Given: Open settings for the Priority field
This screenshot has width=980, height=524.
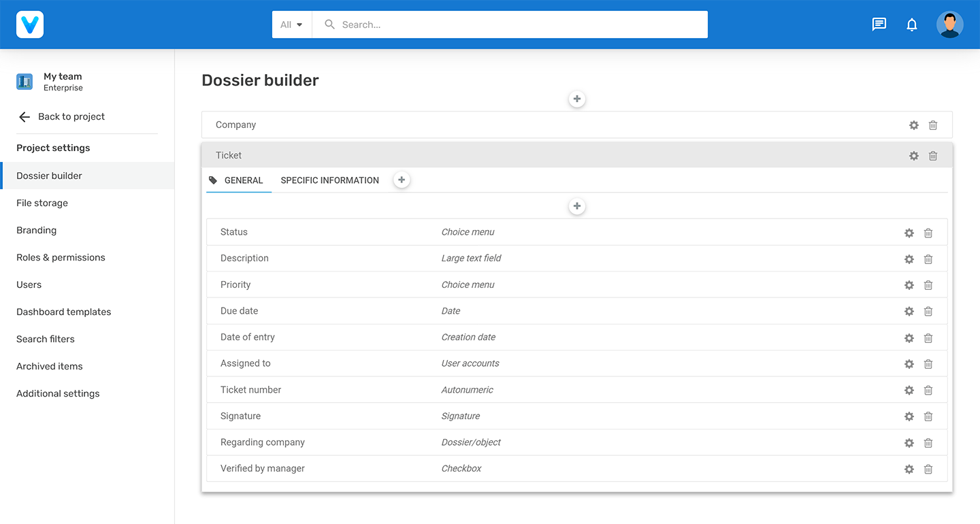Looking at the screenshot, I should 909,284.
